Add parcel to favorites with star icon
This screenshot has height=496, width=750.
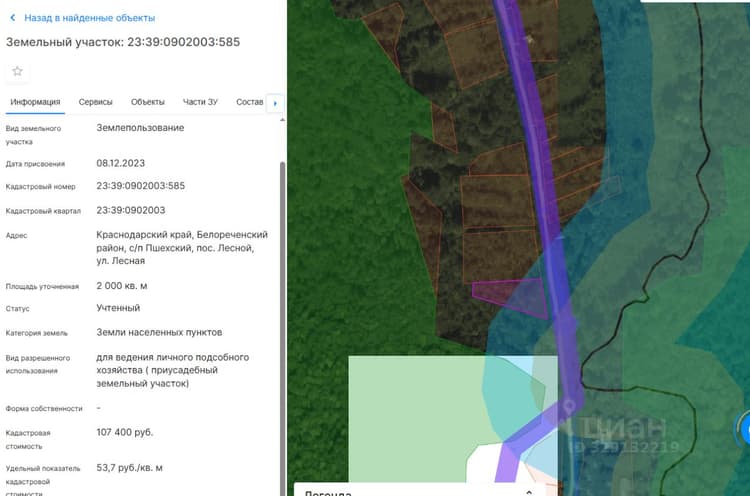coord(17,71)
